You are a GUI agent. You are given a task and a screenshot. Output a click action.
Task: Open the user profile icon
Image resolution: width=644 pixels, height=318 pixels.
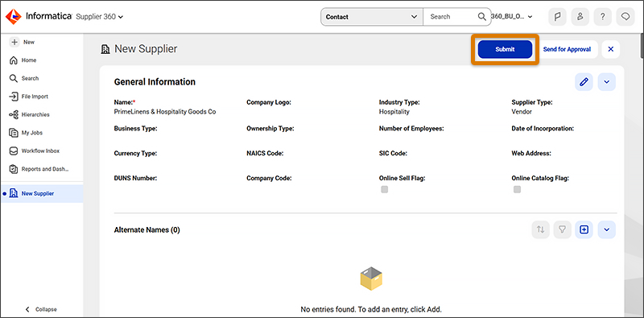point(580,17)
